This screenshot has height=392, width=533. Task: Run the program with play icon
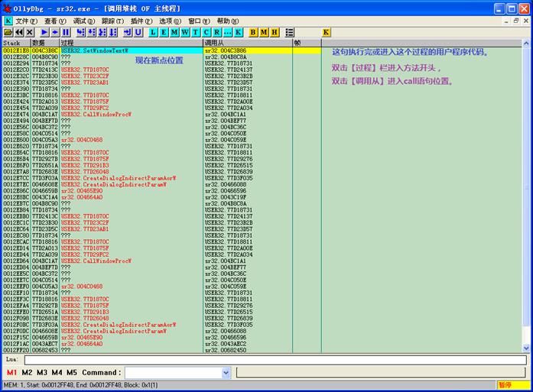coord(44,32)
